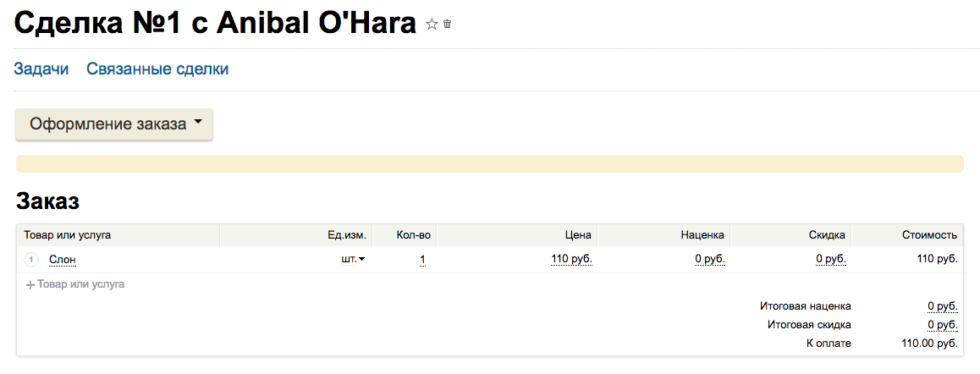Click the row number 1 circle

(x=32, y=260)
